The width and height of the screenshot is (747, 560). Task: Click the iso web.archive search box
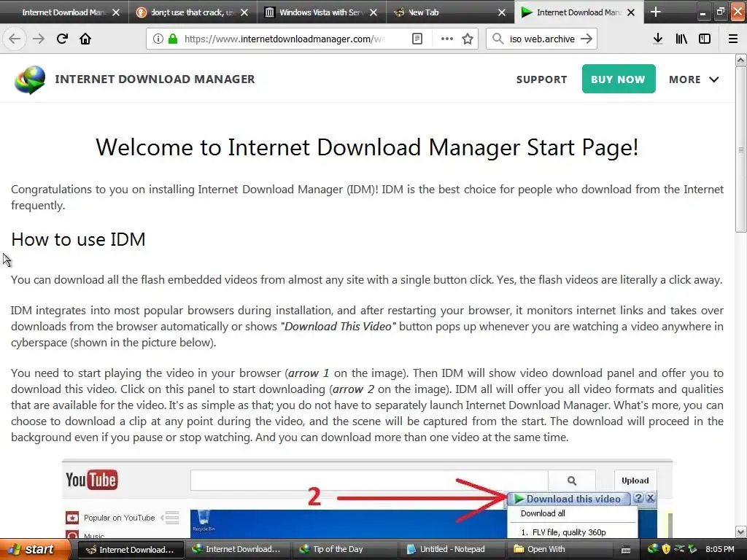click(542, 39)
